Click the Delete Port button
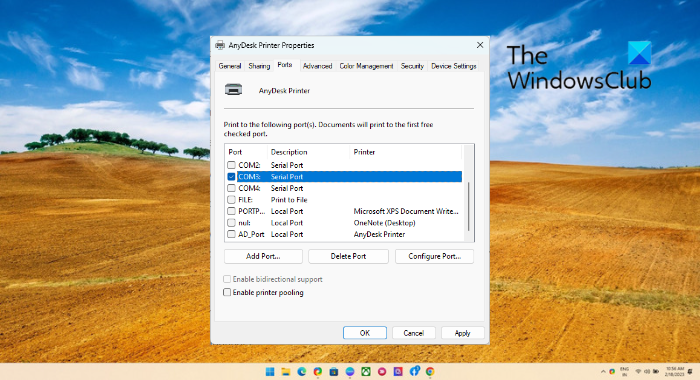This screenshot has height=380, width=700. click(x=348, y=256)
